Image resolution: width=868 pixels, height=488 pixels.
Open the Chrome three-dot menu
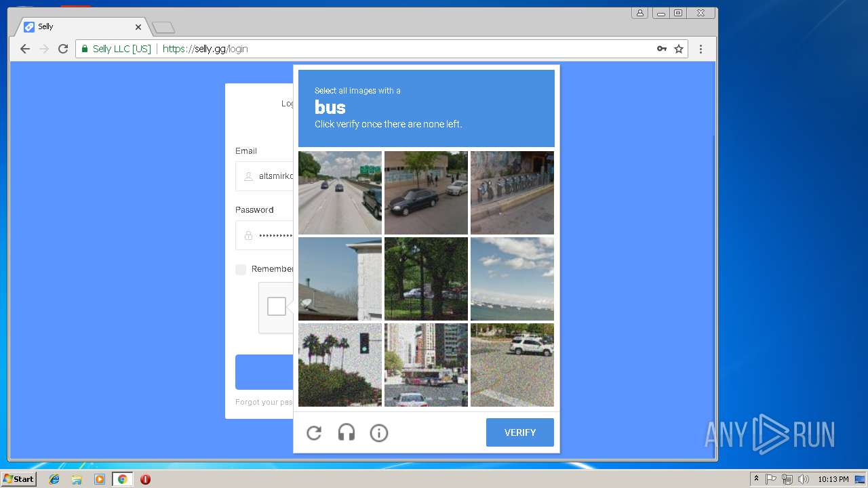click(701, 49)
